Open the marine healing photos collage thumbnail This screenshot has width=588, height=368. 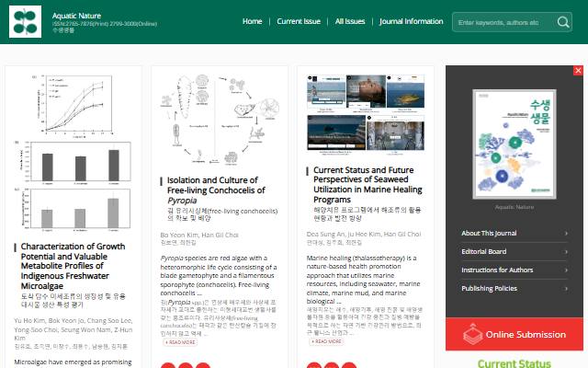366,114
